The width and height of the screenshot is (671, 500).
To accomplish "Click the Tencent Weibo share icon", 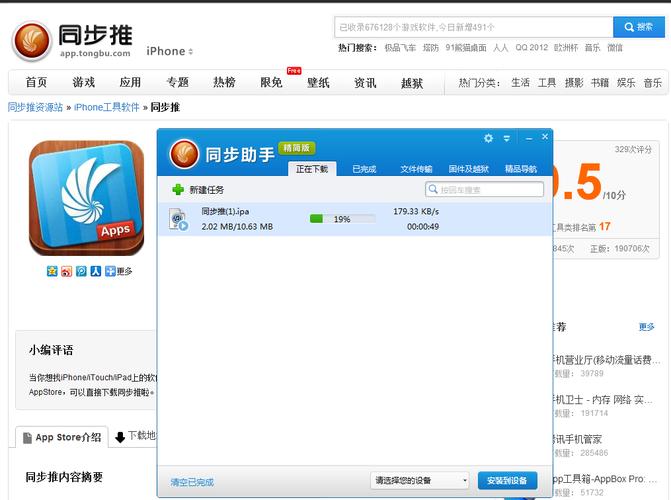I will 81,271.
